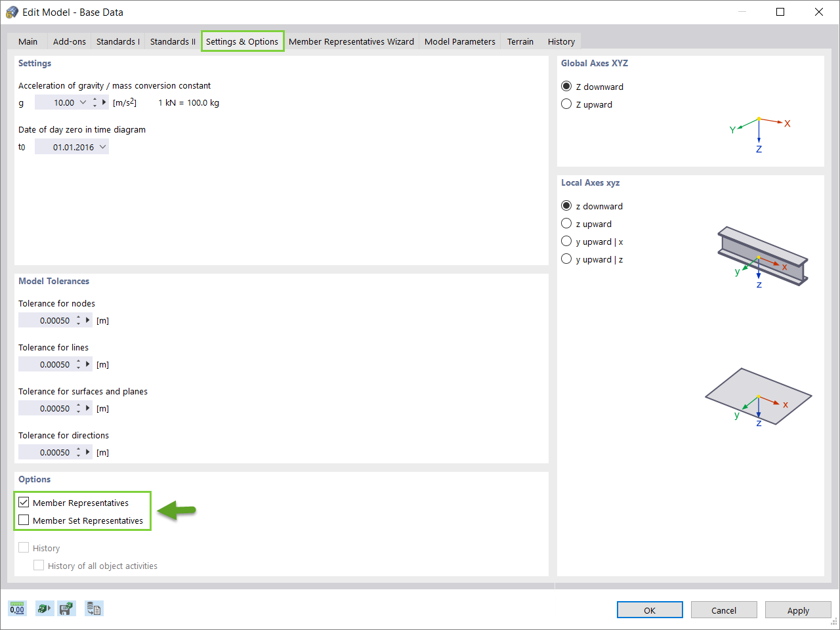The image size is (840, 630).
Task: Confirm changes with the OK button
Action: [x=649, y=610]
